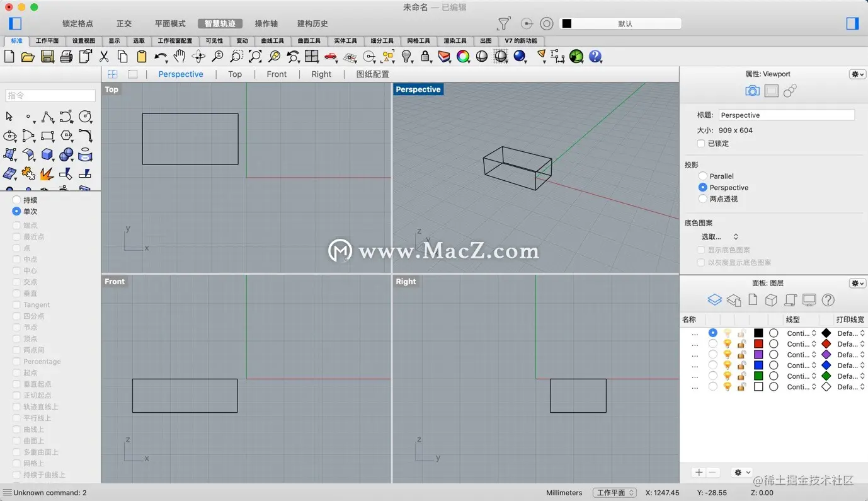
Task: Open the 默认 layer selector dropdown
Action: click(620, 24)
